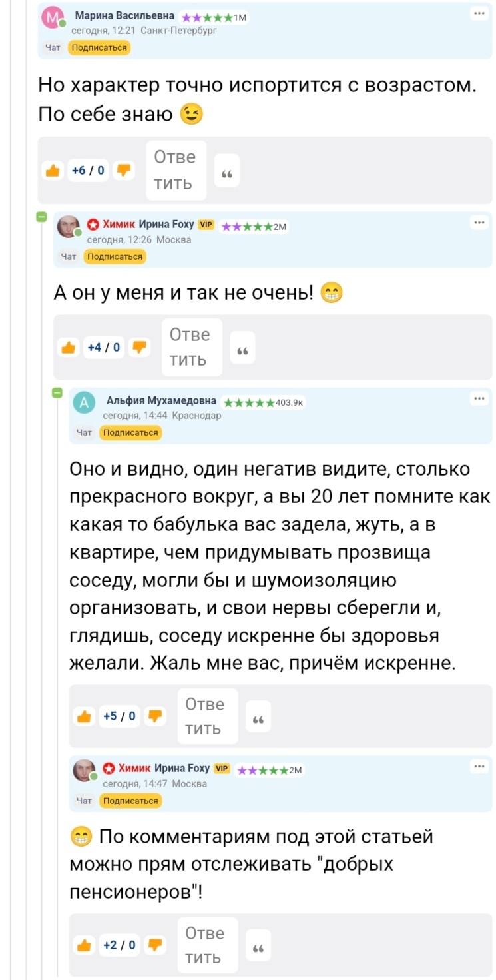Open three-dot menu on first Ирина Foxy comment
496x980 pixels.
[x=479, y=223]
